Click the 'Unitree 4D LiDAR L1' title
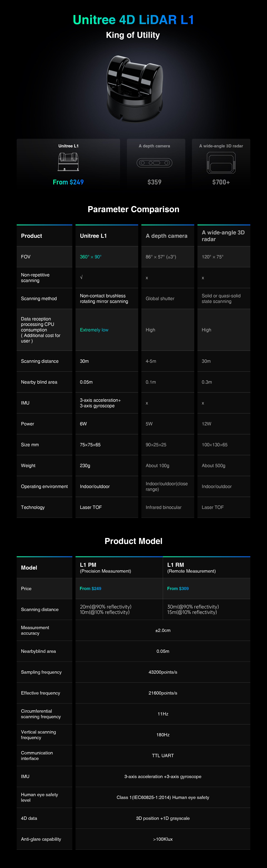267x868 pixels. (133, 20)
